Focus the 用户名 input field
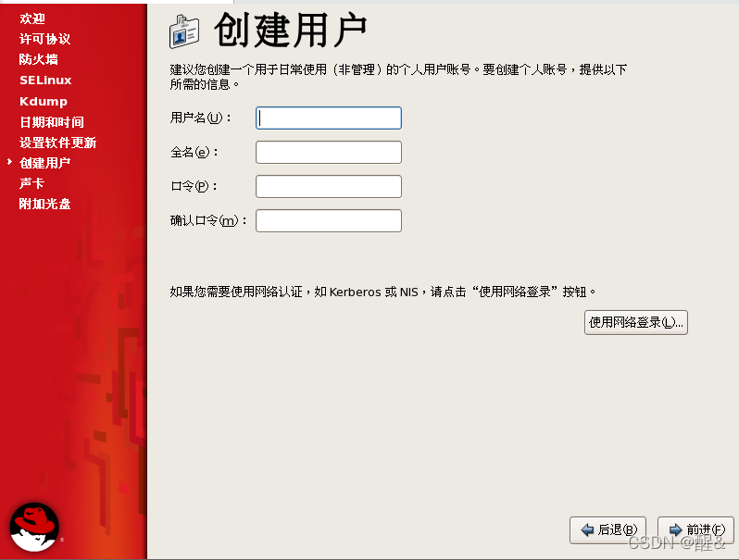This screenshot has height=560, width=739. coord(329,118)
